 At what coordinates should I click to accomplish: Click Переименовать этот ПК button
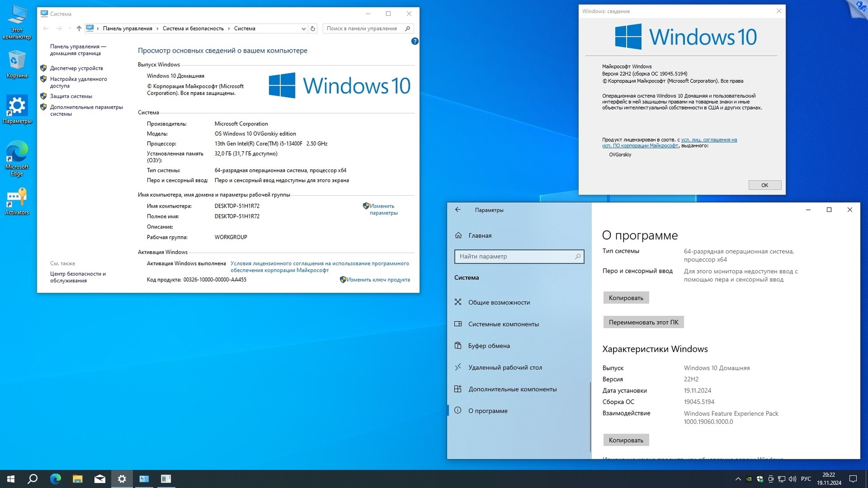click(x=643, y=322)
